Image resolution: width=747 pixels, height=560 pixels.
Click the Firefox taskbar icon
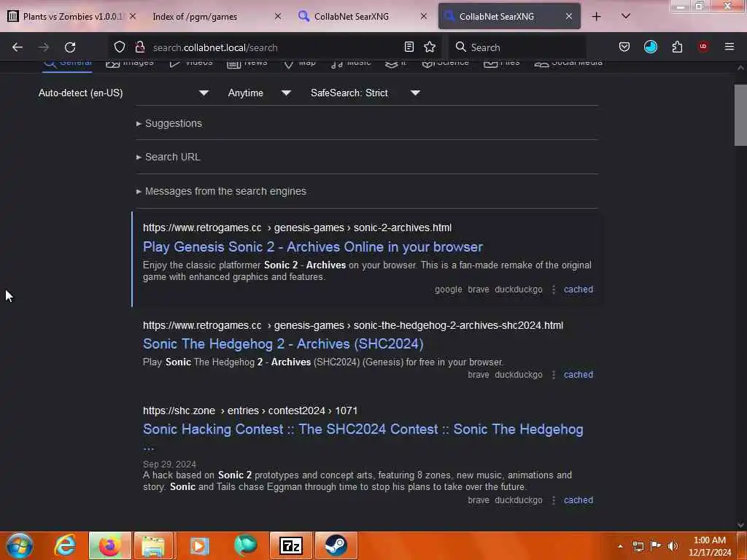[x=109, y=545]
